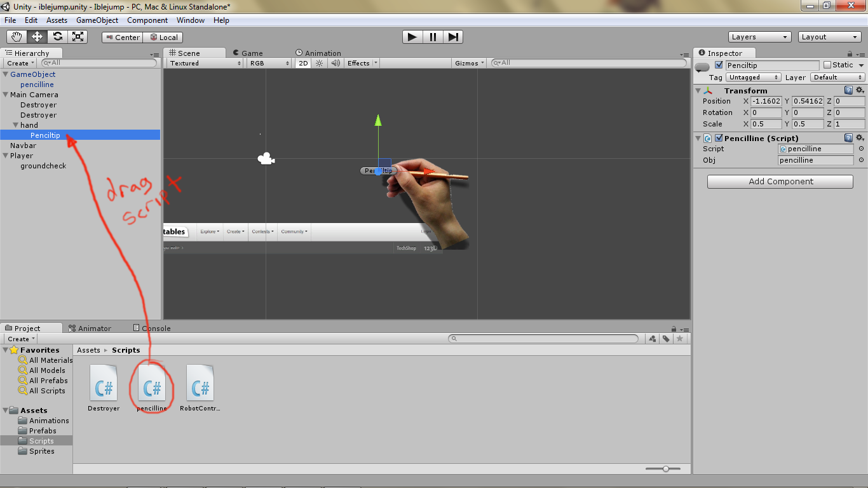868x488 pixels.
Task: Collapse the hand object in Hierarchy
Action: click(x=16, y=125)
